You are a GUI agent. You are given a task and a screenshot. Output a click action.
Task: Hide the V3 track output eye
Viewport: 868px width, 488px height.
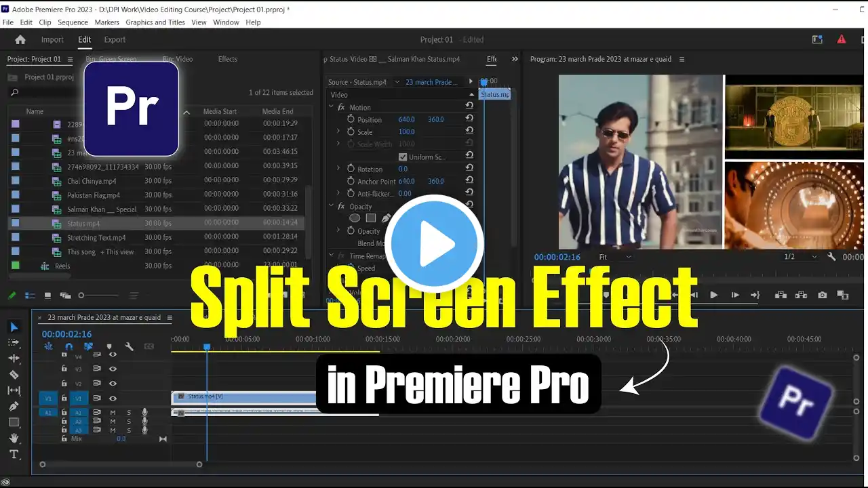click(x=113, y=369)
